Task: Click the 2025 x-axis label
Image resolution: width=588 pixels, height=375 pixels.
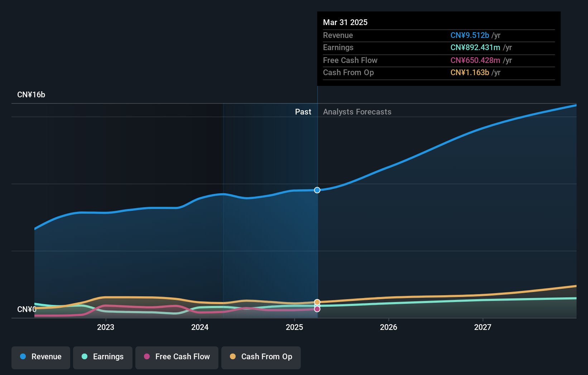Action: 294,327
